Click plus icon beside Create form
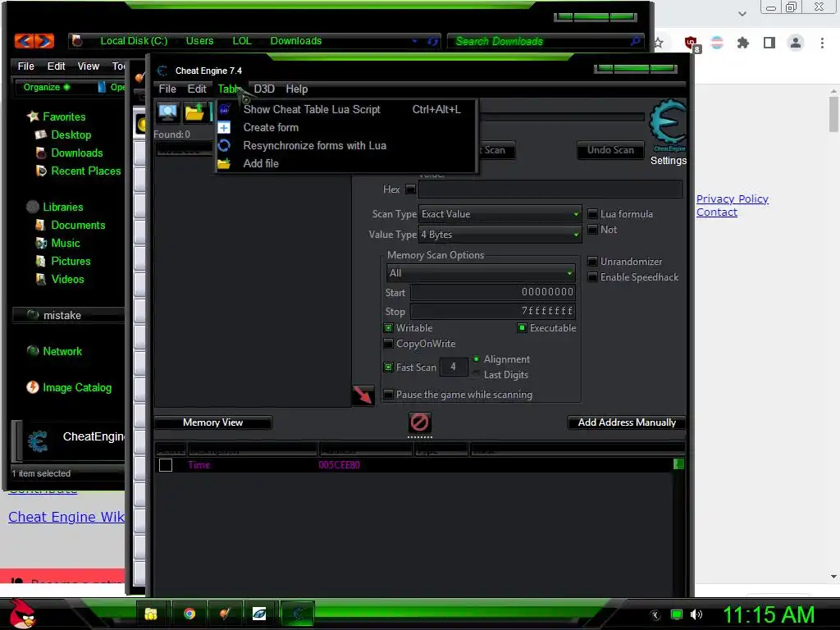Image resolution: width=840 pixels, height=630 pixels. [x=224, y=127]
